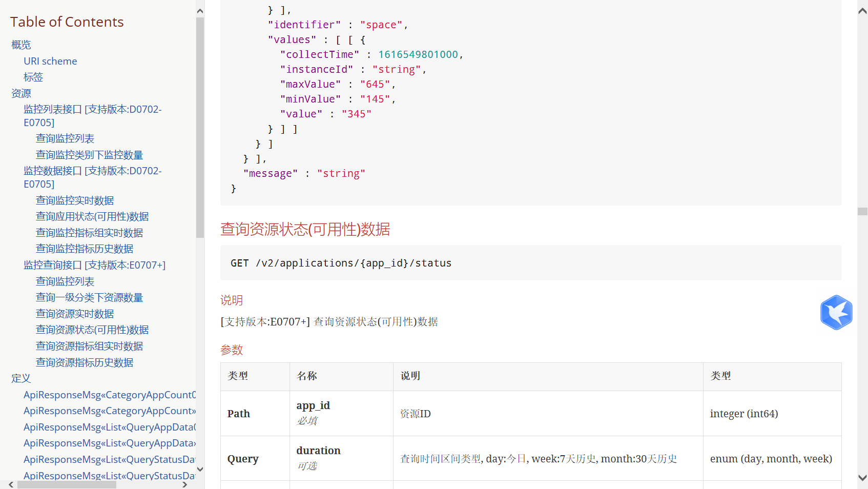The image size is (868, 489).
Task: Click the blue bird floating icon
Action: coord(836,312)
